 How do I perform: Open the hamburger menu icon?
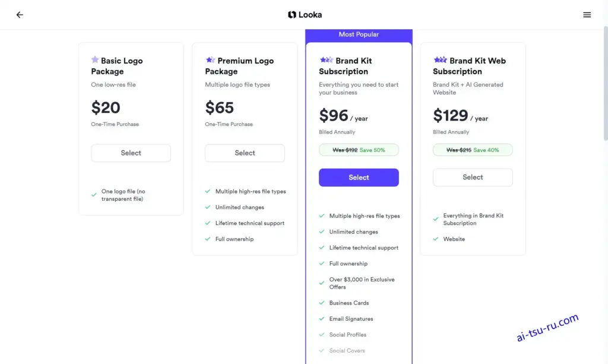pos(587,15)
